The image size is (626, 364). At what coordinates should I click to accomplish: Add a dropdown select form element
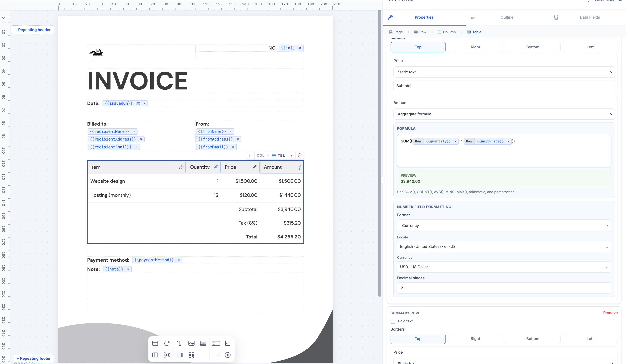(x=216, y=355)
